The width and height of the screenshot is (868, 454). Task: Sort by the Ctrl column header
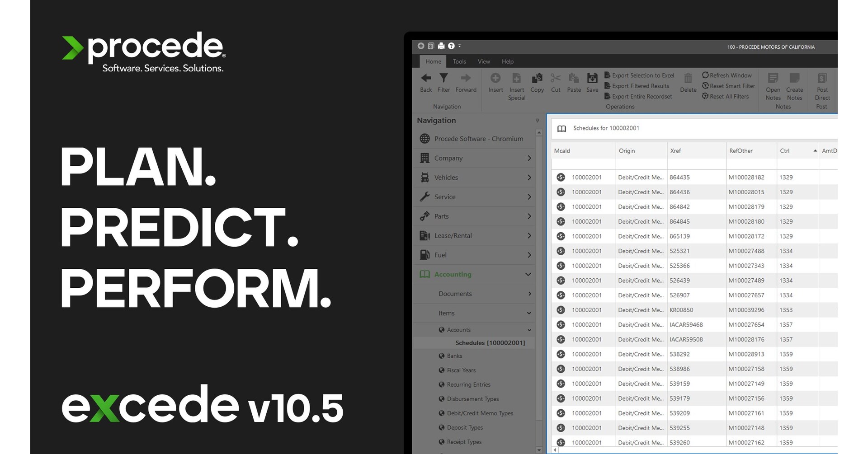tap(785, 150)
